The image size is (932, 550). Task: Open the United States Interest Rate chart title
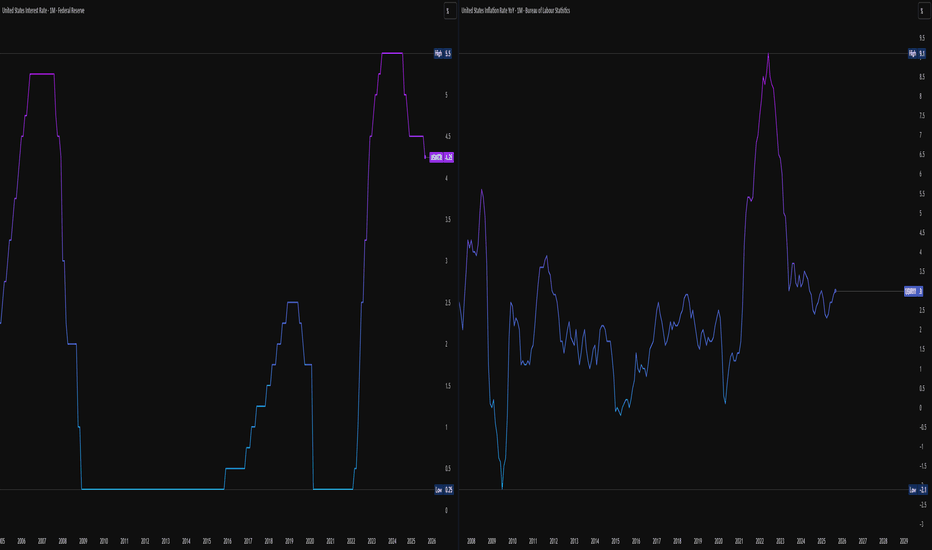tap(50, 11)
